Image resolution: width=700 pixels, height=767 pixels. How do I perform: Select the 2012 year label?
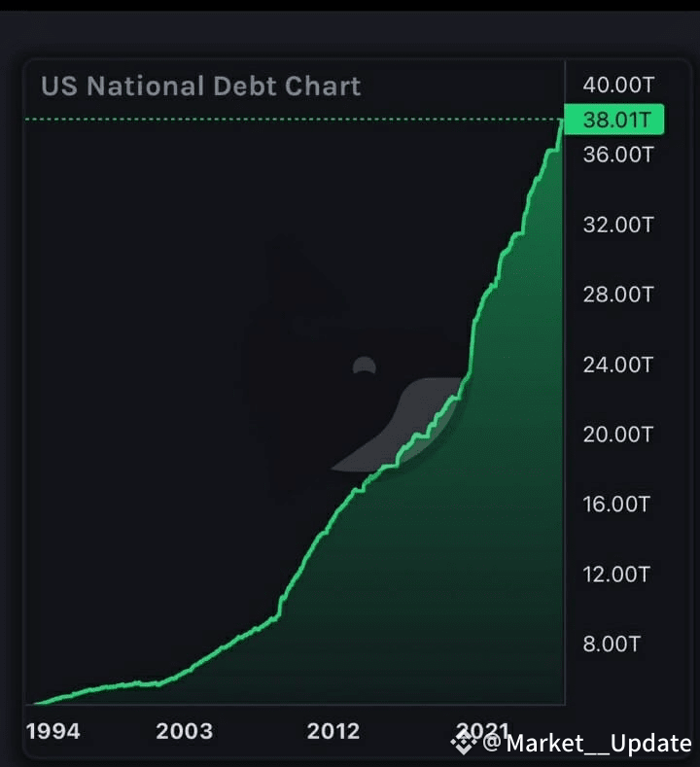333,732
